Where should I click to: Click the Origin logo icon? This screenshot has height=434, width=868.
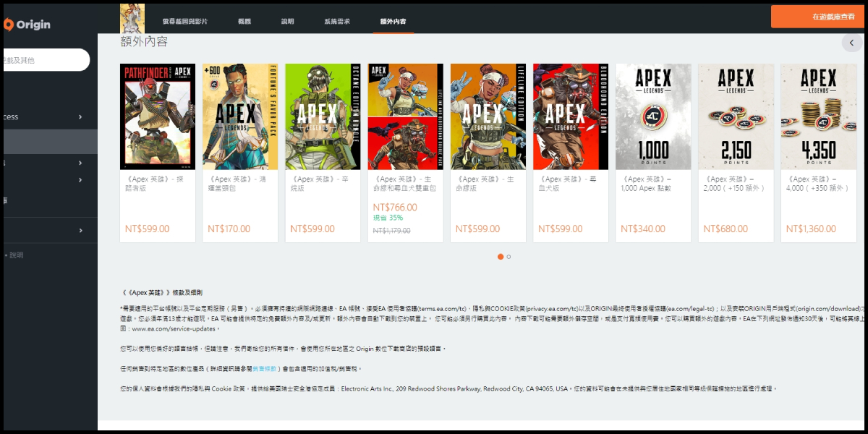[9, 24]
